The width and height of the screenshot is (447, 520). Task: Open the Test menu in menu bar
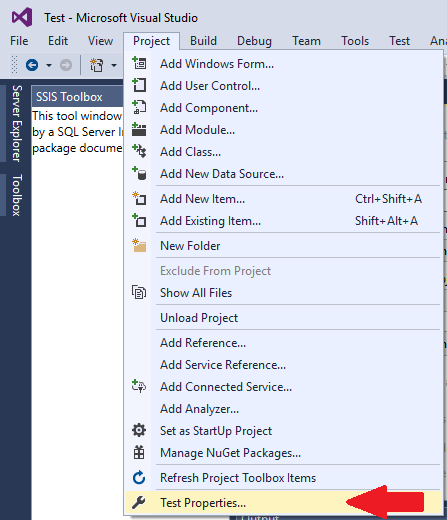click(x=399, y=41)
